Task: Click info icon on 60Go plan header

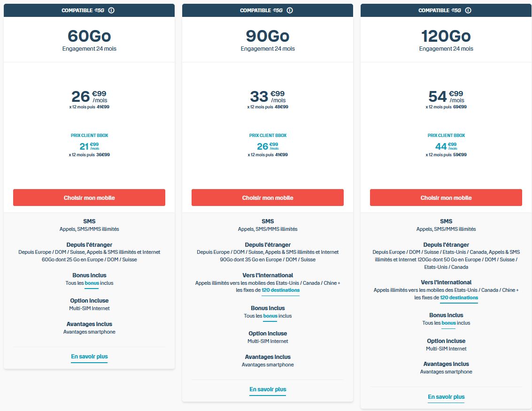Action: click(111, 10)
